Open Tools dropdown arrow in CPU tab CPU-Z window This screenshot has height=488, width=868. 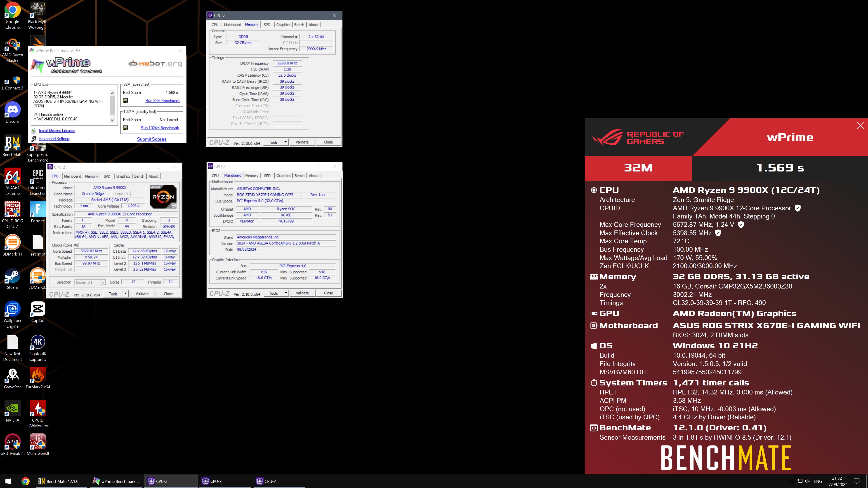click(125, 294)
